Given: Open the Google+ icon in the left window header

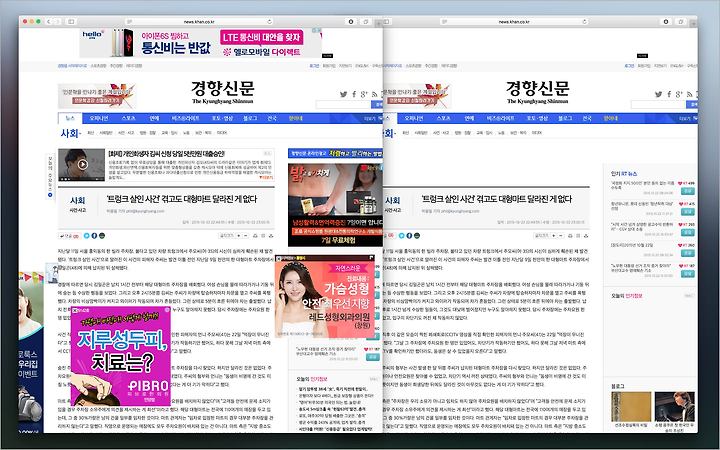Looking at the screenshot, I should [364, 94].
